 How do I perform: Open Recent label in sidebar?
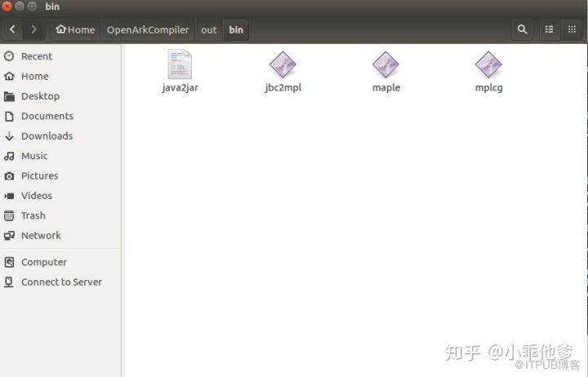tap(37, 56)
